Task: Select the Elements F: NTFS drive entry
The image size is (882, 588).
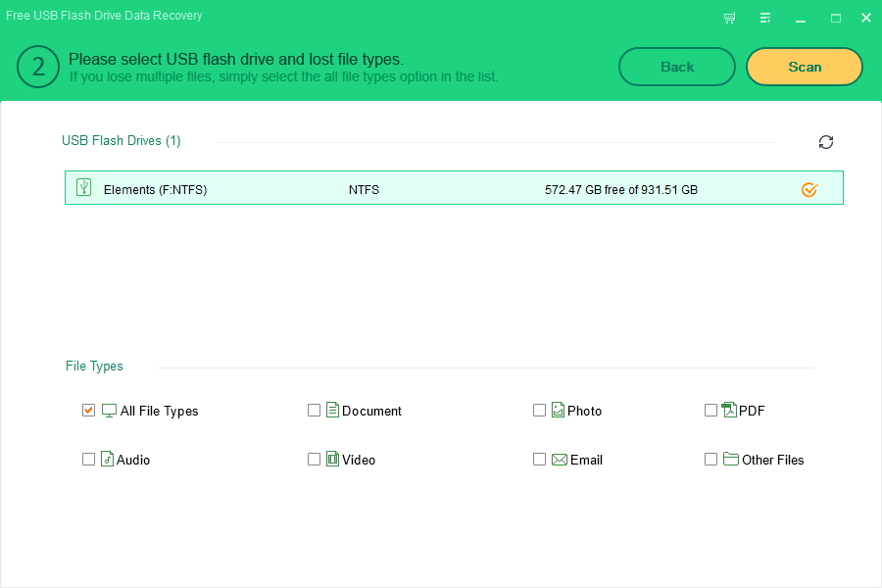Action: [x=392, y=187]
